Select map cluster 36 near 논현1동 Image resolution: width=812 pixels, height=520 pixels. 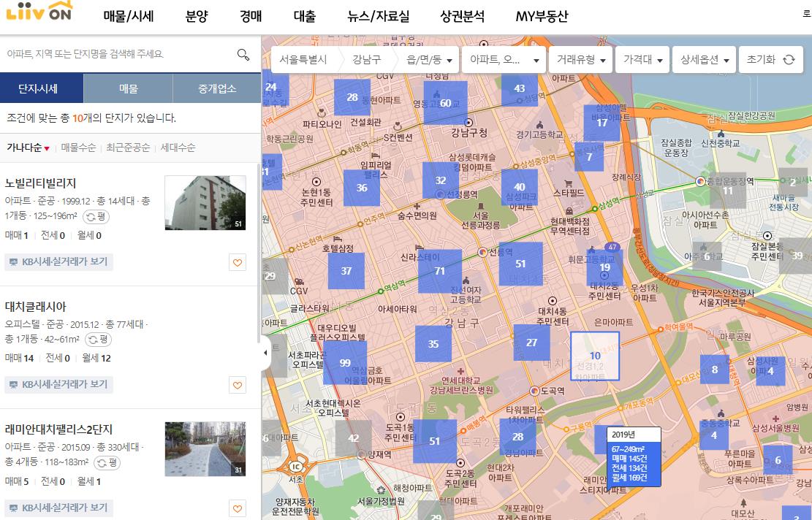[362, 188]
